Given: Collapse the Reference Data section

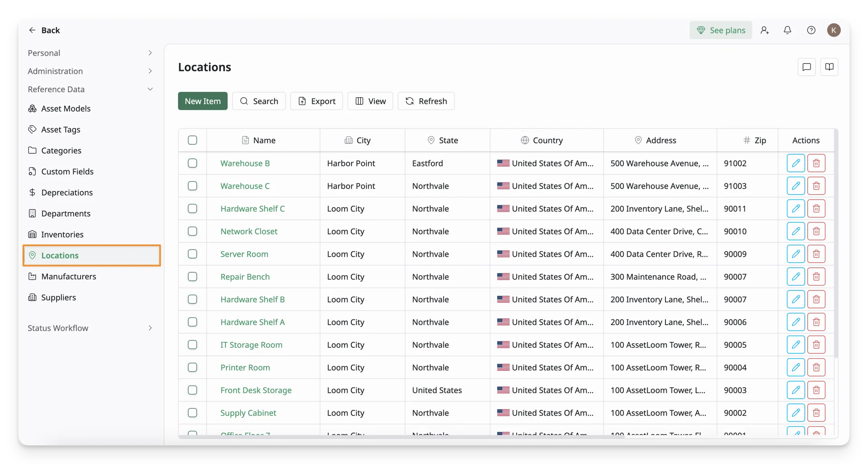Looking at the screenshot, I should tap(90, 89).
